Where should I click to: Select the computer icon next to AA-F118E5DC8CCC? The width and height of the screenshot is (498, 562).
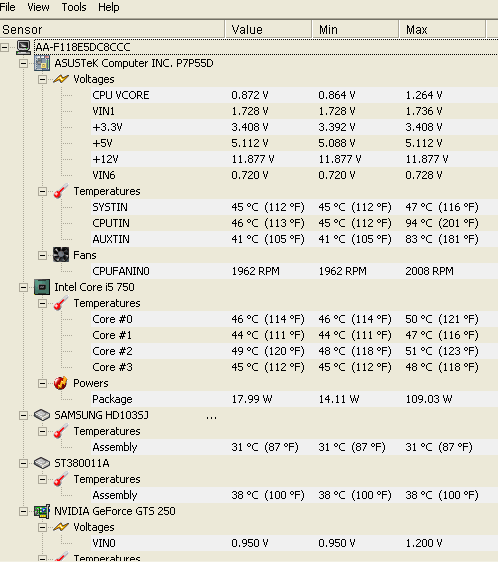coord(24,47)
